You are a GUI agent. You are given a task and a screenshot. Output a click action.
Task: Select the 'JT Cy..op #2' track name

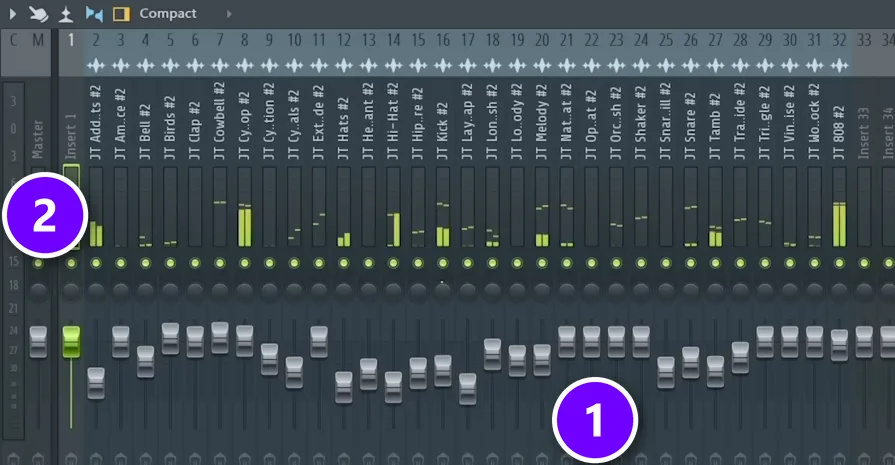tap(244, 126)
